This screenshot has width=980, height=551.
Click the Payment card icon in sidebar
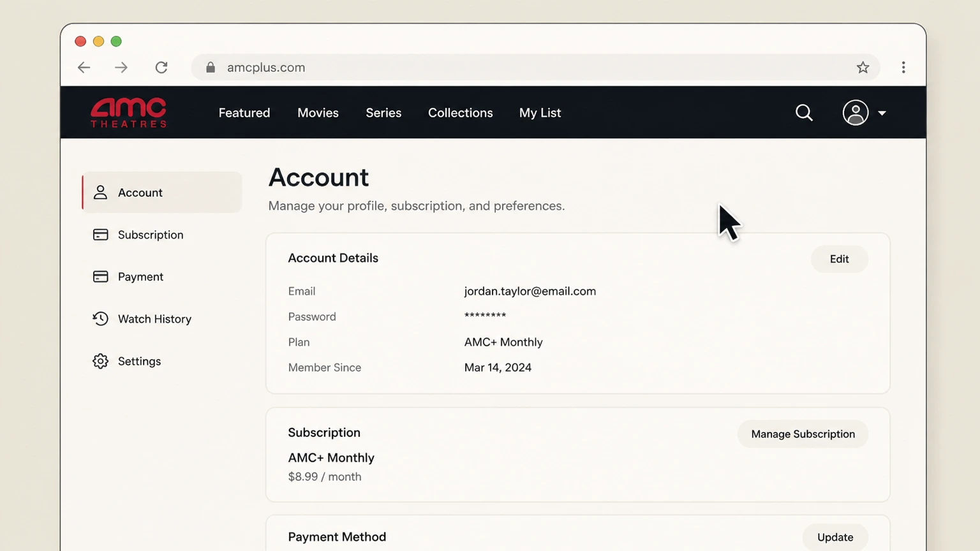pyautogui.click(x=100, y=277)
